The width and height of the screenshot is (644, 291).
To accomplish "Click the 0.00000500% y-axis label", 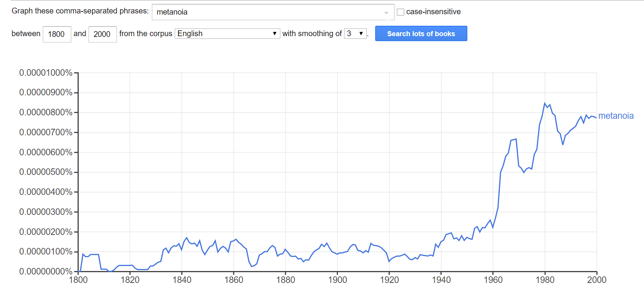I will point(46,172).
